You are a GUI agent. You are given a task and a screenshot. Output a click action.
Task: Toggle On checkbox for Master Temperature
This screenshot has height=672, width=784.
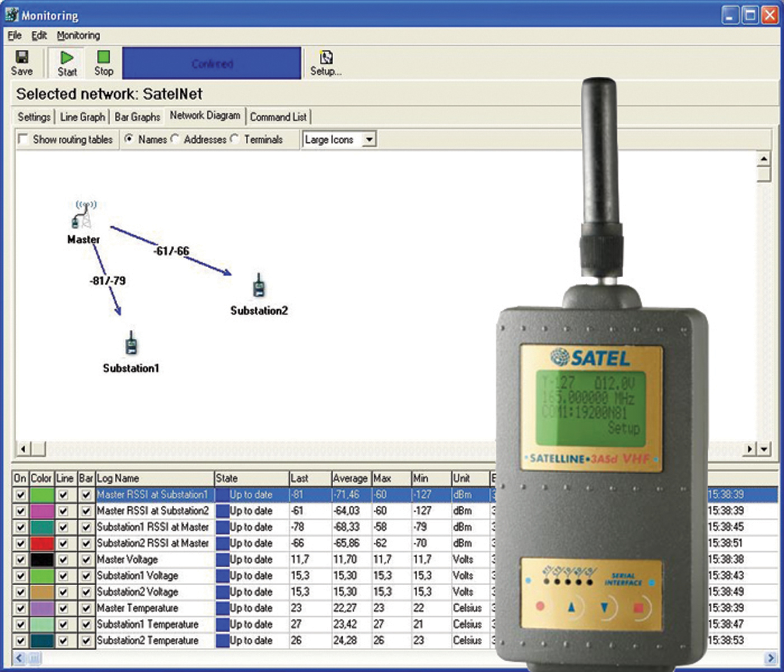(x=21, y=608)
